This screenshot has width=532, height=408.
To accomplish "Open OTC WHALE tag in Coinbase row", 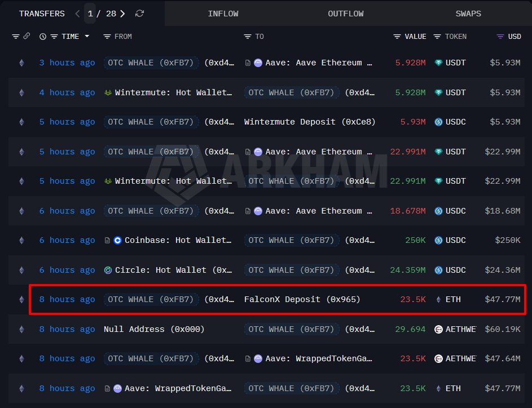I will 292,240.
